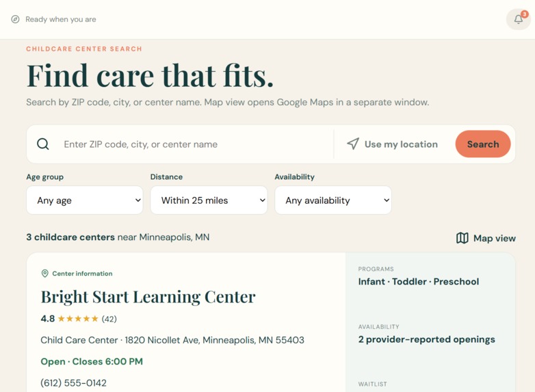Click the orange Search button
The height and width of the screenshot is (392, 535).
pyautogui.click(x=483, y=144)
